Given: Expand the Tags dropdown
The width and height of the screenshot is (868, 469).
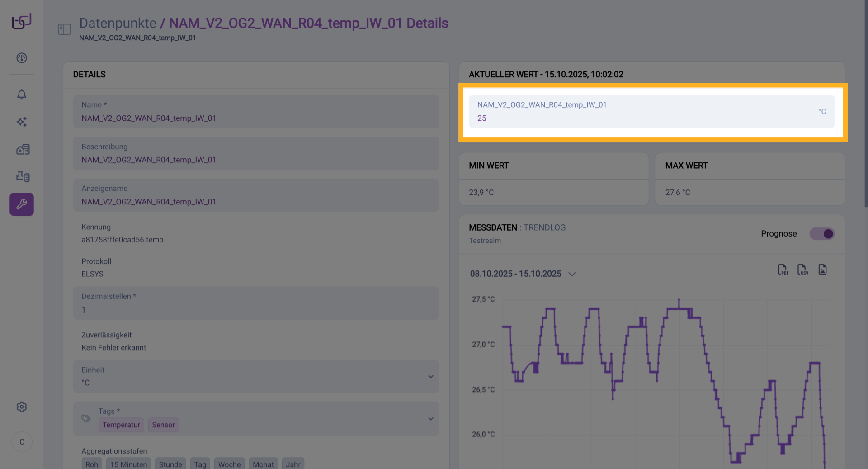Looking at the screenshot, I should pyautogui.click(x=430, y=418).
